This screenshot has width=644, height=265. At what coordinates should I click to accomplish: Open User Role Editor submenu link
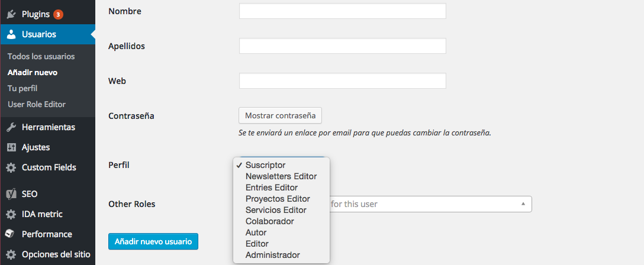tap(37, 105)
